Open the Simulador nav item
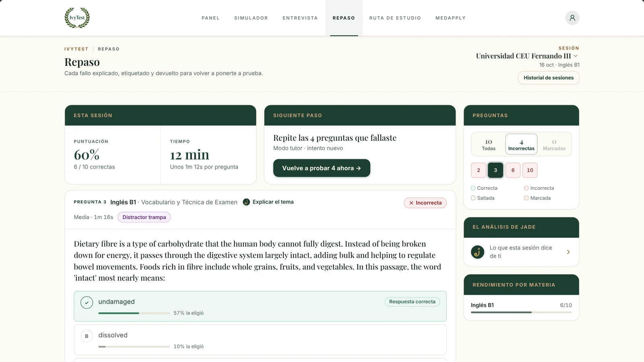 (x=251, y=18)
